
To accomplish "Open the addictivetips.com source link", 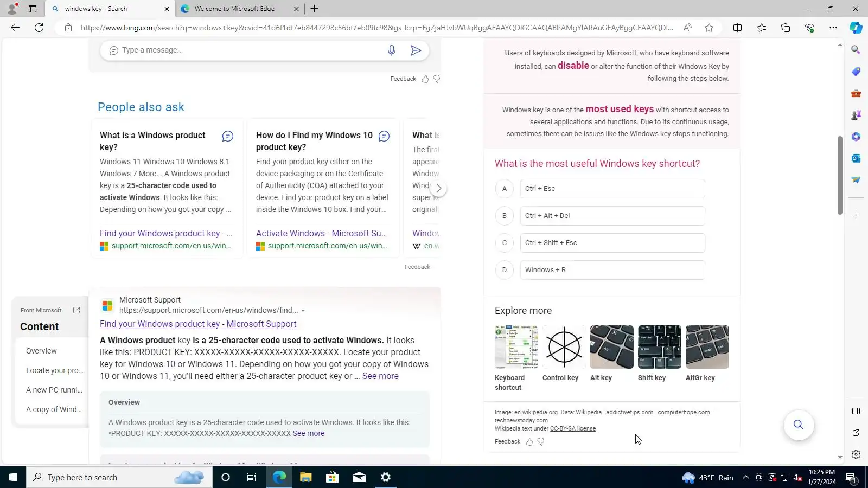I will coord(629,413).
